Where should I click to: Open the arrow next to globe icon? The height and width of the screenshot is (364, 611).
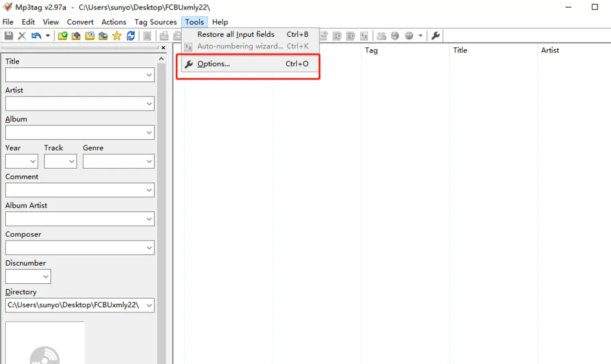tap(420, 36)
